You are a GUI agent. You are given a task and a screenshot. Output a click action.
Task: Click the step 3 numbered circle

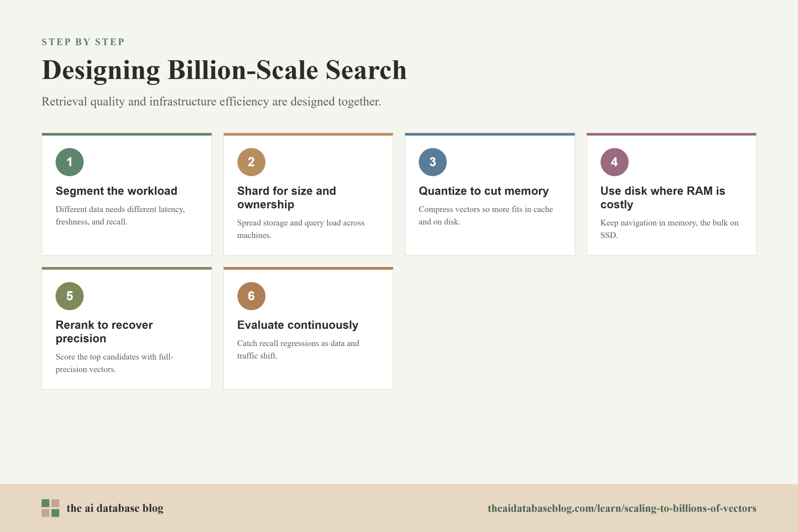click(x=433, y=162)
